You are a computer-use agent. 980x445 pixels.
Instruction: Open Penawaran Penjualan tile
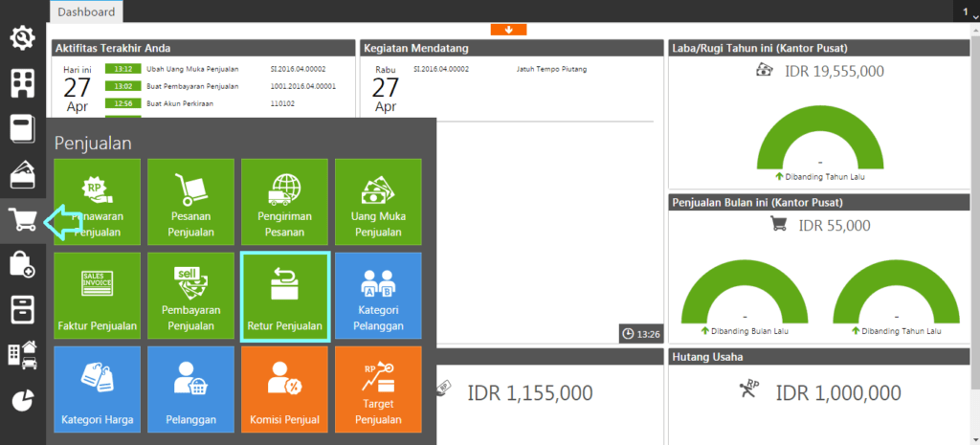coord(98,202)
